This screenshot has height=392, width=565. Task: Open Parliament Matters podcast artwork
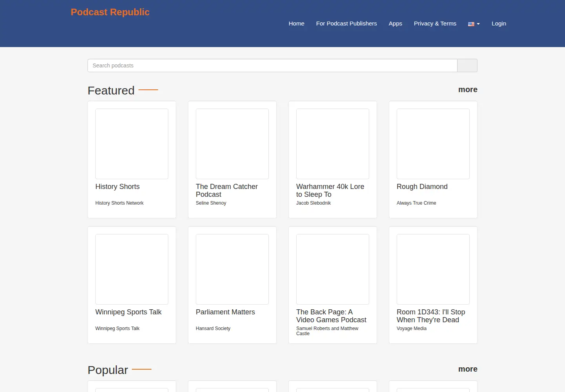[x=232, y=269]
